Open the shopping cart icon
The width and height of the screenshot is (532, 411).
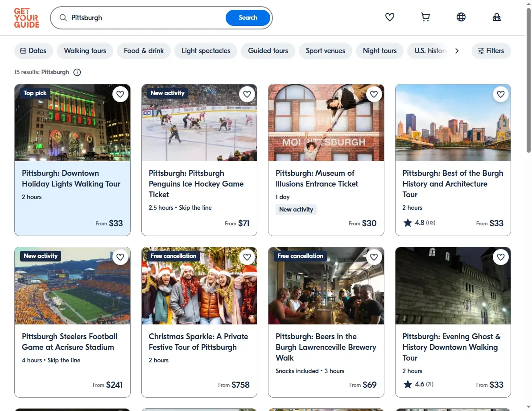425,17
